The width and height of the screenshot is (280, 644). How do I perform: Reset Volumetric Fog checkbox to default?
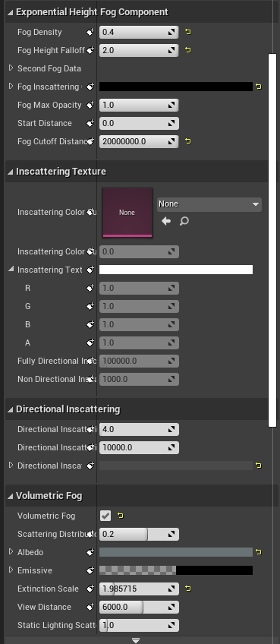point(121,516)
